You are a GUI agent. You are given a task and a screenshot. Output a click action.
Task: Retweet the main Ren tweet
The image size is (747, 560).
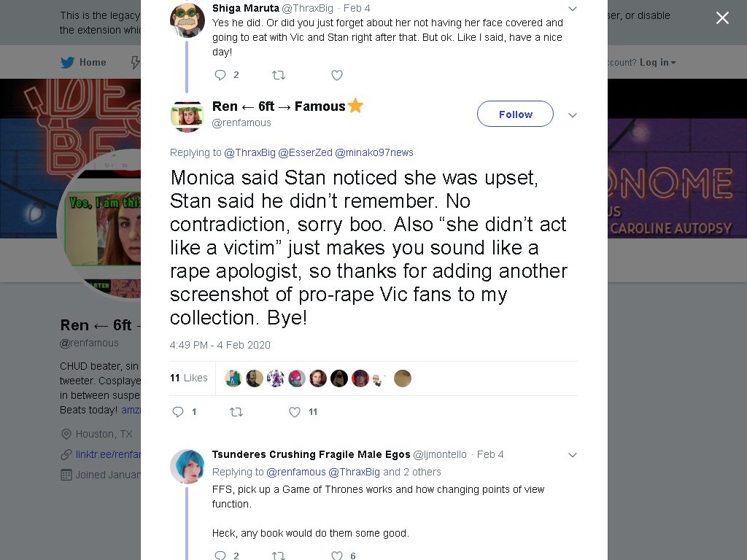point(236,412)
